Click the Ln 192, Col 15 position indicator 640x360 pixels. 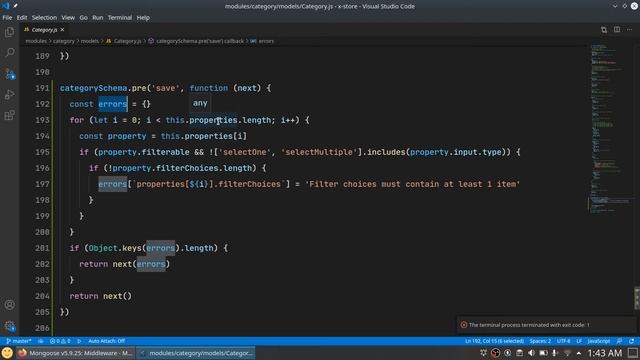coord(494,341)
